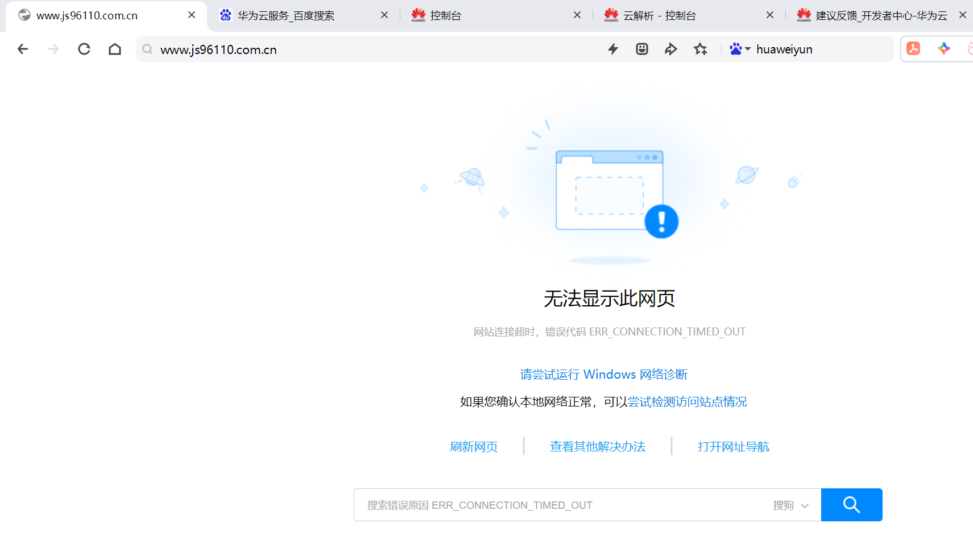Viewport: 973px width, 560px height.
Task: Go back to the previous page
Action: click(x=23, y=49)
